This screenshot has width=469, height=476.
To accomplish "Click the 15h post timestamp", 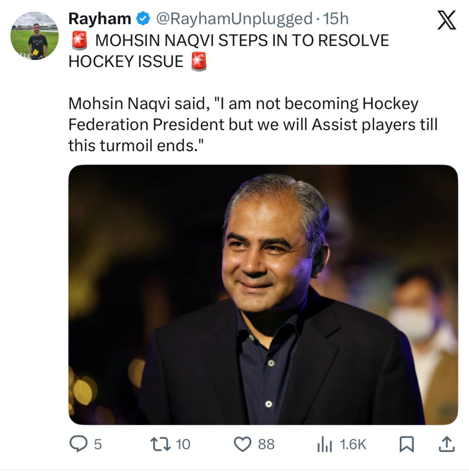I will coord(336,19).
